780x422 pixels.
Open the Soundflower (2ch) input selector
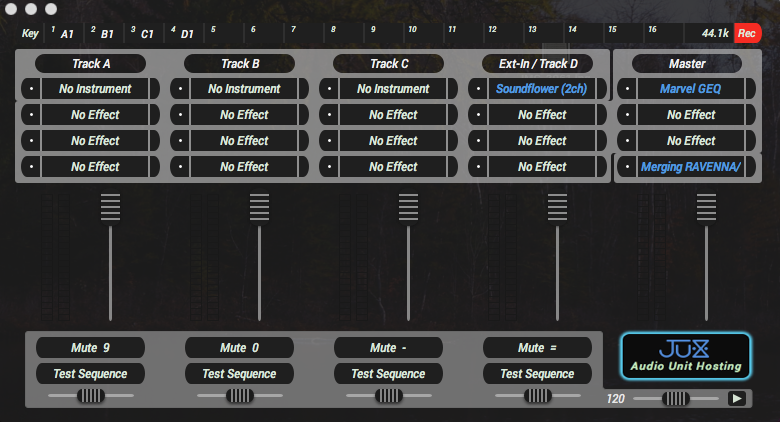click(x=542, y=89)
